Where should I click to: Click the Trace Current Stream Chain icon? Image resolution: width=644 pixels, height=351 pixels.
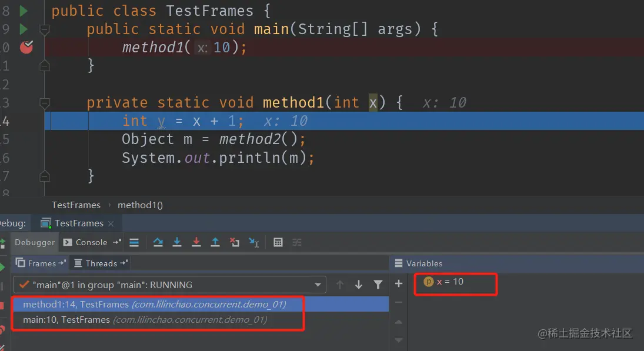coord(297,243)
